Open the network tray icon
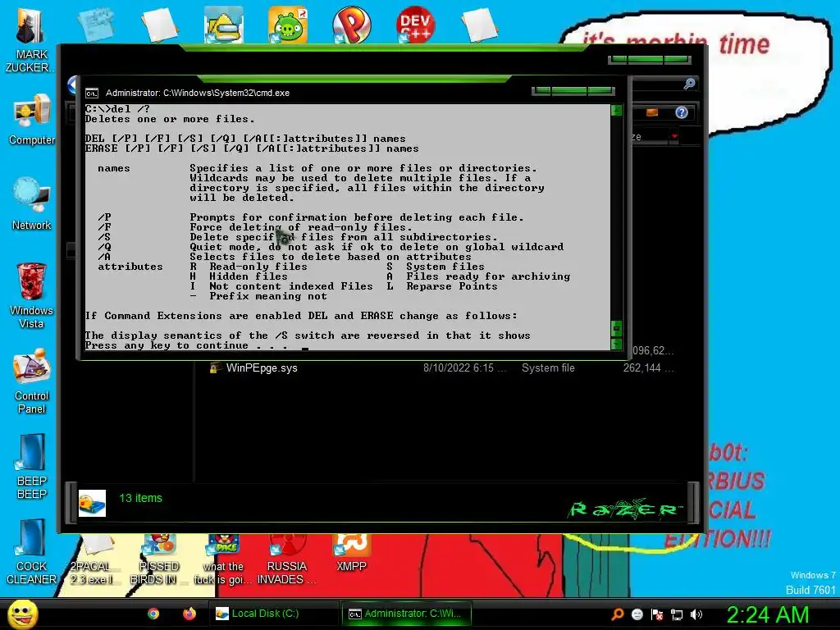This screenshot has width=840, height=630. pyautogui.click(x=677, y=614)
